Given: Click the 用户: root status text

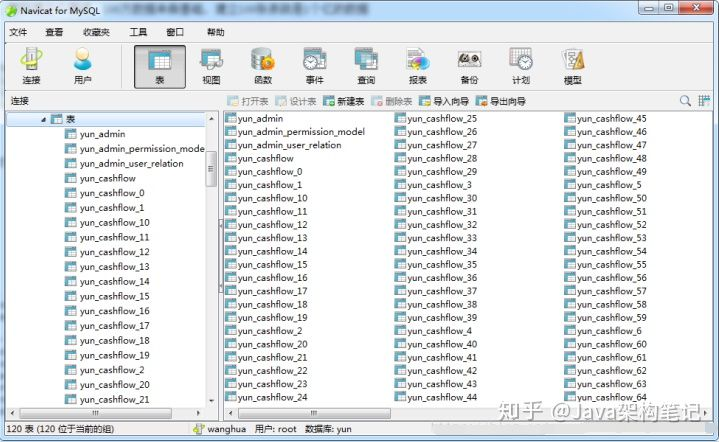Looking at the screenshot, I should (x=276, y=429).
